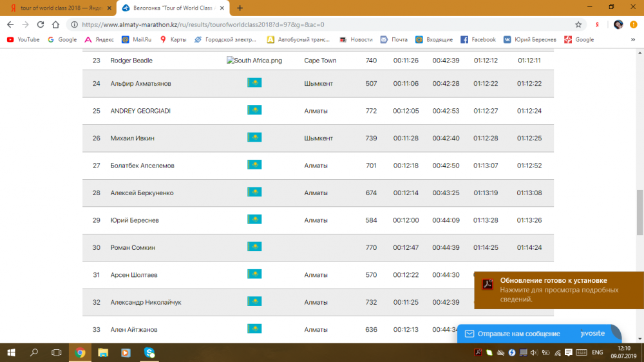This screenshot has height=362, width=644.
Task: Click the browser back arrow
Action: pyautogui.click(x=10, y=24)
